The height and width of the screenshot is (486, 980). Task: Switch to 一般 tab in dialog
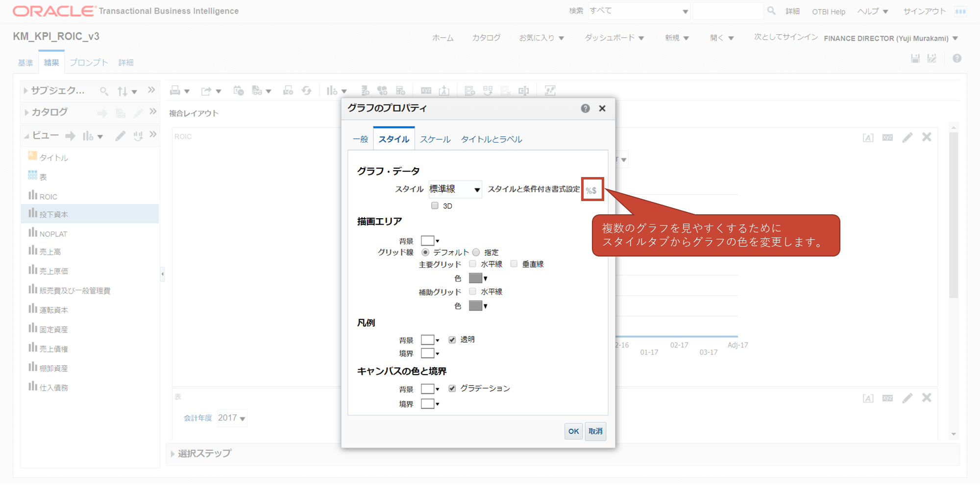click(361, 139)
